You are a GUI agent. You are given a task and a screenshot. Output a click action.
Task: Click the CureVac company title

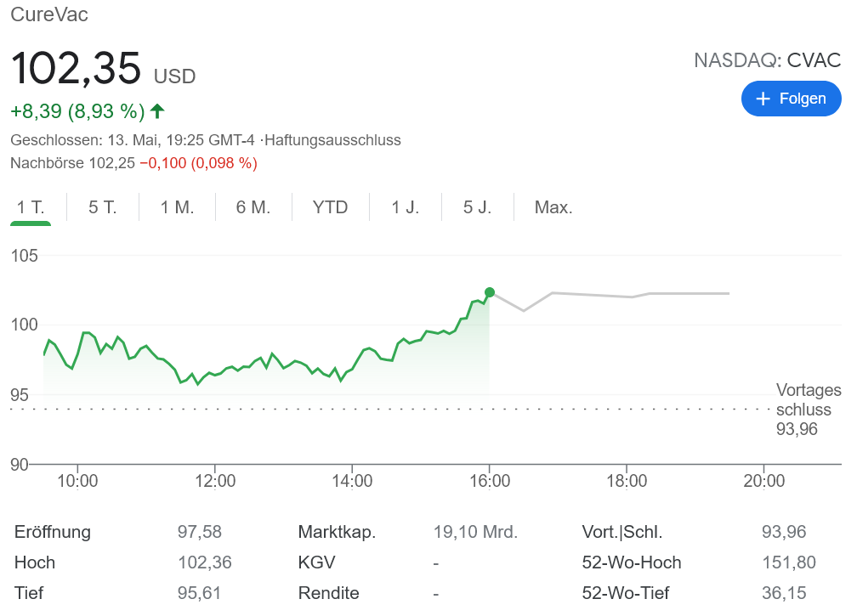[49, 14]
